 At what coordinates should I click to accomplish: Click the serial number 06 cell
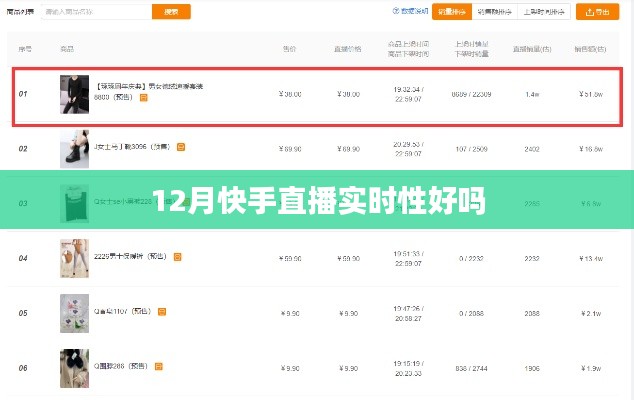[x=23, y=368]
